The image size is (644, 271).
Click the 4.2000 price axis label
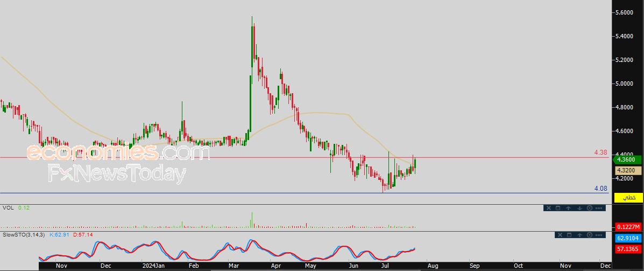coord(624,178)
